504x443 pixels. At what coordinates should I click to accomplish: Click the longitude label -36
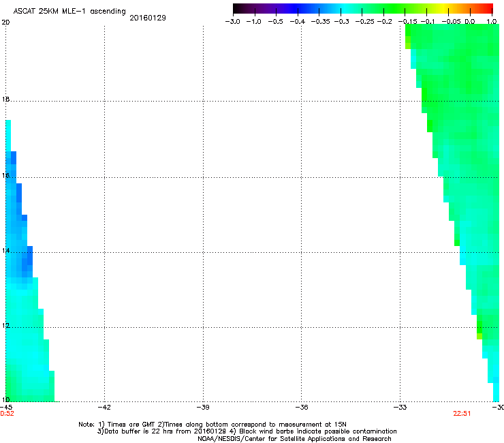click(x=302, y=408)
